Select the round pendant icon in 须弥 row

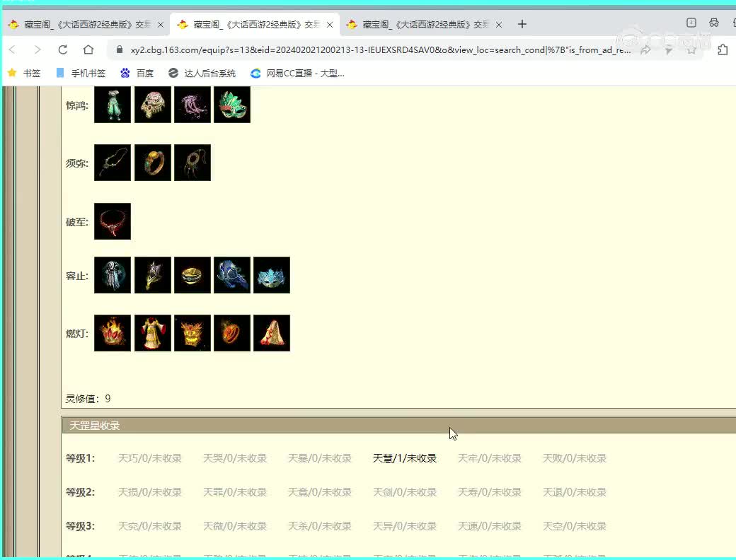click(x=192, y=163)
